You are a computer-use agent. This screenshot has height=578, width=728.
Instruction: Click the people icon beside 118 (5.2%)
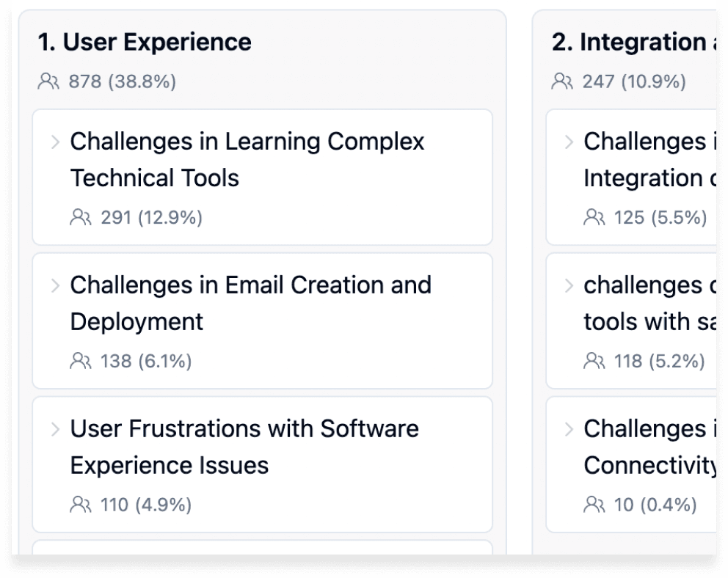point(594,361)
